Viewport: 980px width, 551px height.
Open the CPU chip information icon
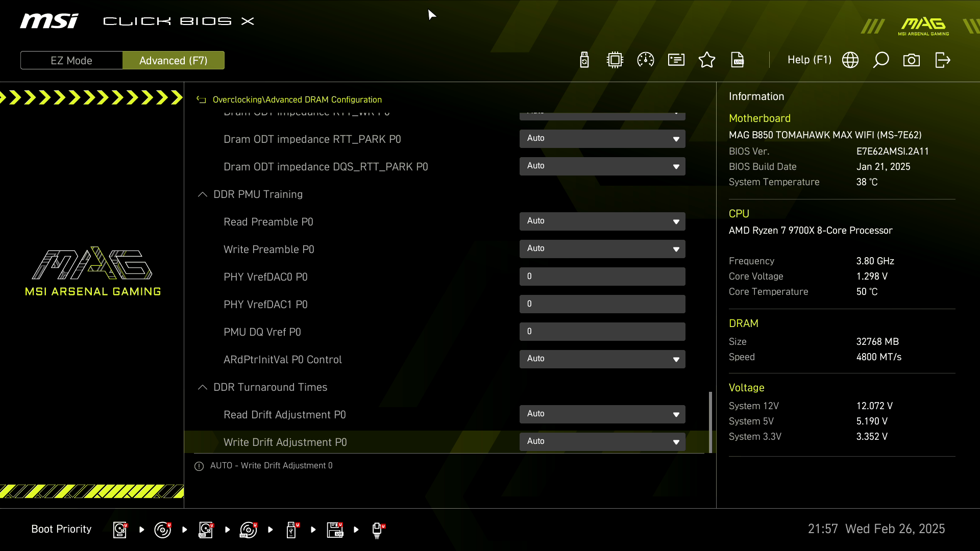tap(615, 60)
